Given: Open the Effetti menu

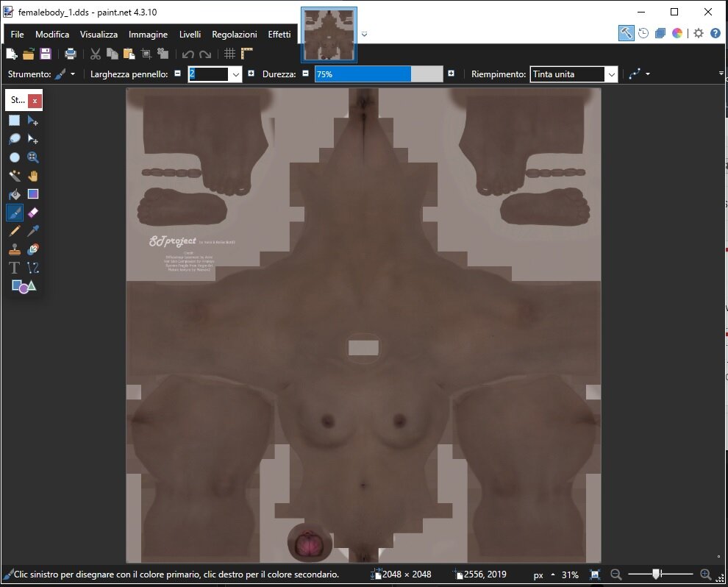Looking at the screenshot, I should pyautogui.click(x=279, y=35).
